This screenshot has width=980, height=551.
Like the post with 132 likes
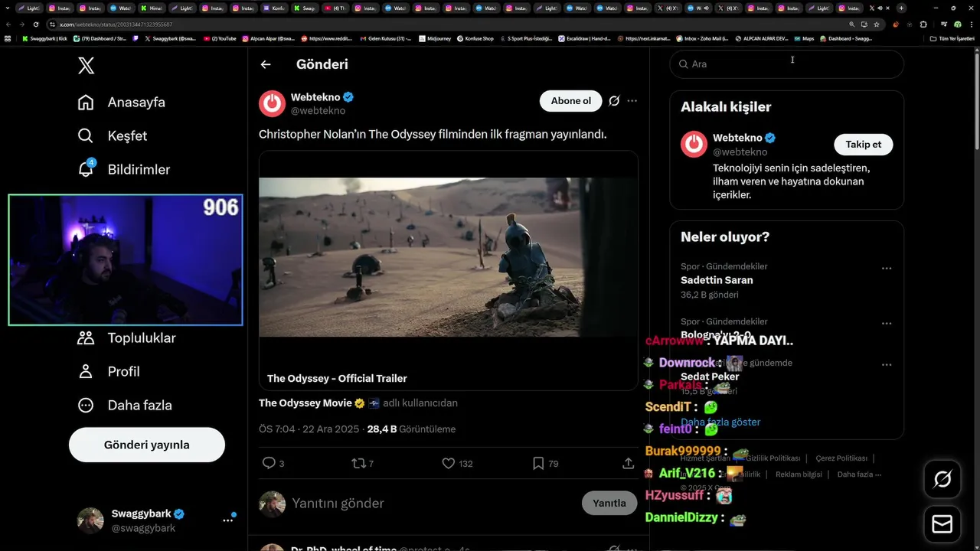pyautogui.click(x=449, y=463)
